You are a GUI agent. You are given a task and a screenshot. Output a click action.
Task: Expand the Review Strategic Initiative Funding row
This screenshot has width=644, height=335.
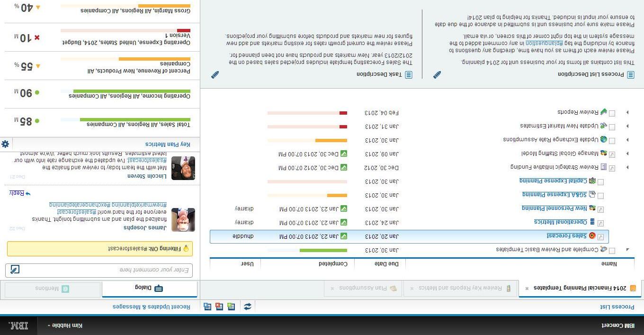coord(628,167)
